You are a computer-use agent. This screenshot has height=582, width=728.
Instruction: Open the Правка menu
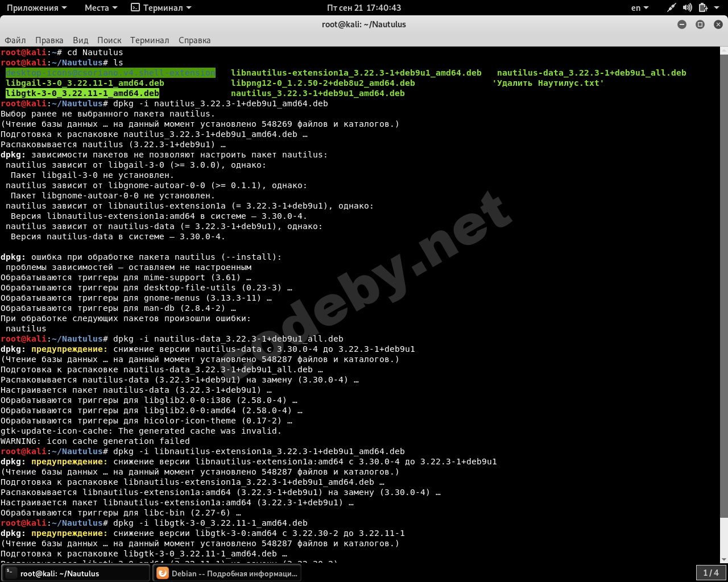click(x=49, y=40)
